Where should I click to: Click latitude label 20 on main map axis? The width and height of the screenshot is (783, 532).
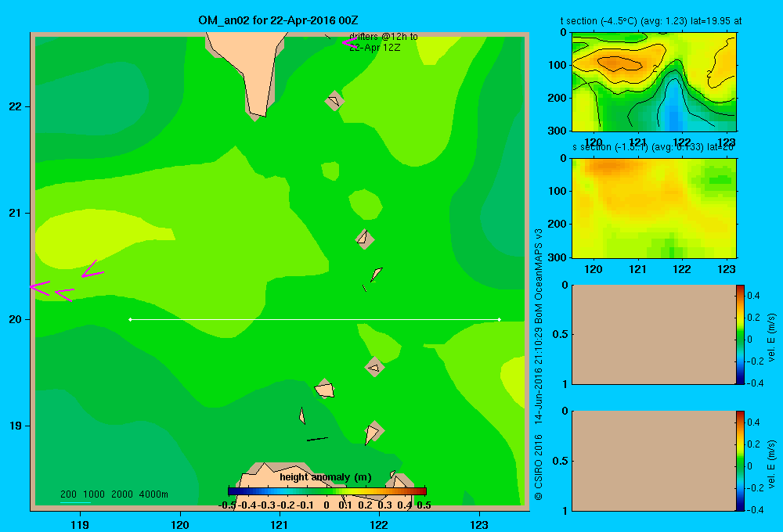tap(15, 319)
